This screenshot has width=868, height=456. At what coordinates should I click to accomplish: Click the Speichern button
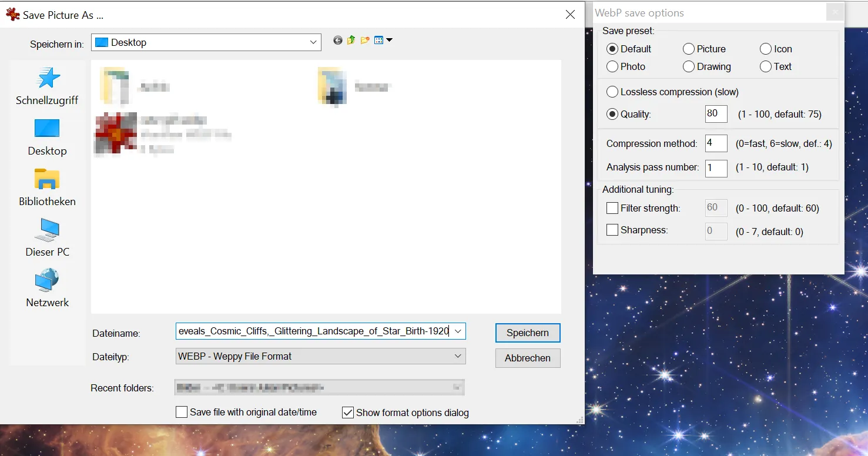(527, 333)
